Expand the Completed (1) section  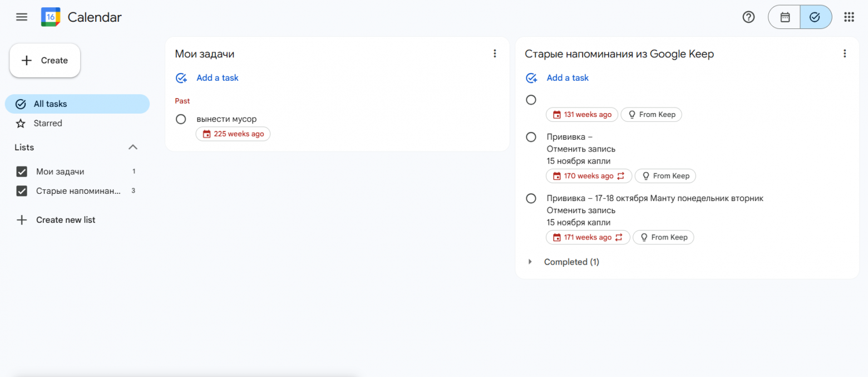pos(530,262)
